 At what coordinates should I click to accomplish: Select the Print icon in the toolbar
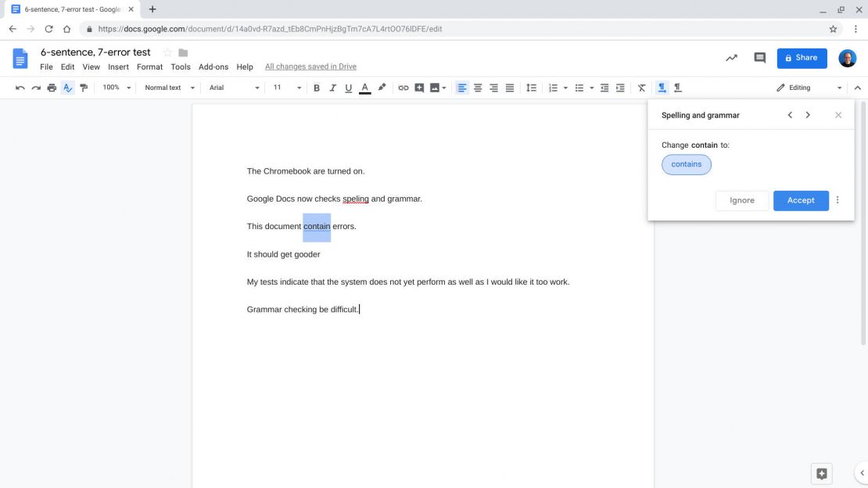[51, 88]
